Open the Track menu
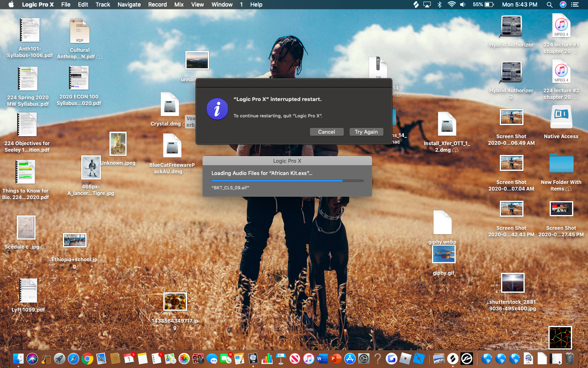The height and width of the screenshot is (368, 588). (x=103, y=4)
